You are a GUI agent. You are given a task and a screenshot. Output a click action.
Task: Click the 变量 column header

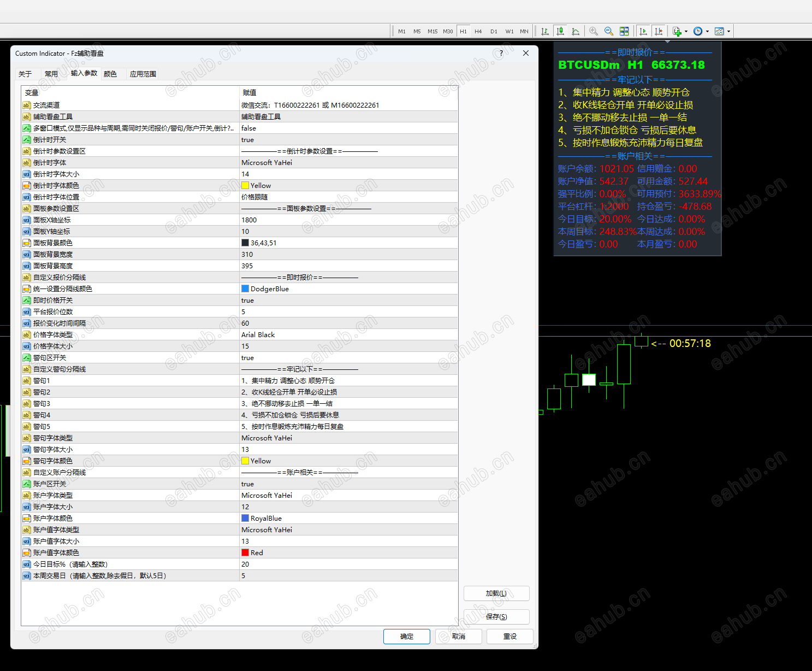tap(32, 93)
